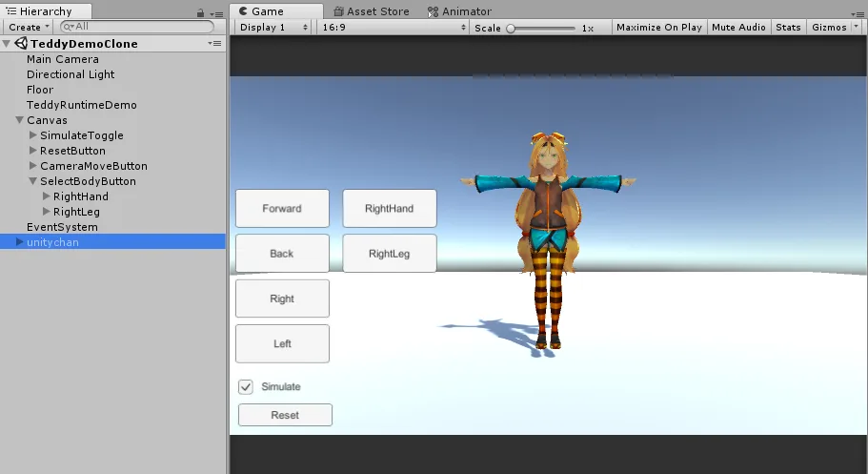The height and width of the screenshot is (474, 868).
Task: Open the Gizmos dropdown arrow
Action: 857,27
